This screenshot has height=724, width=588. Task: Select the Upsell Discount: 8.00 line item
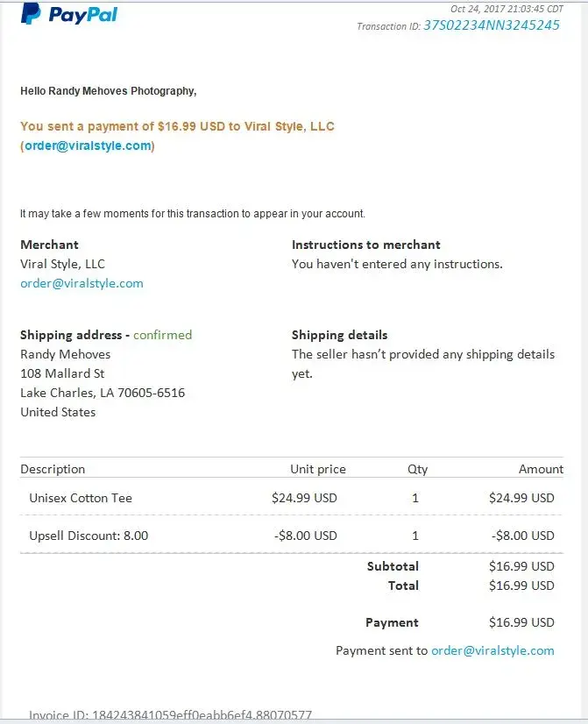pos(89,536)
